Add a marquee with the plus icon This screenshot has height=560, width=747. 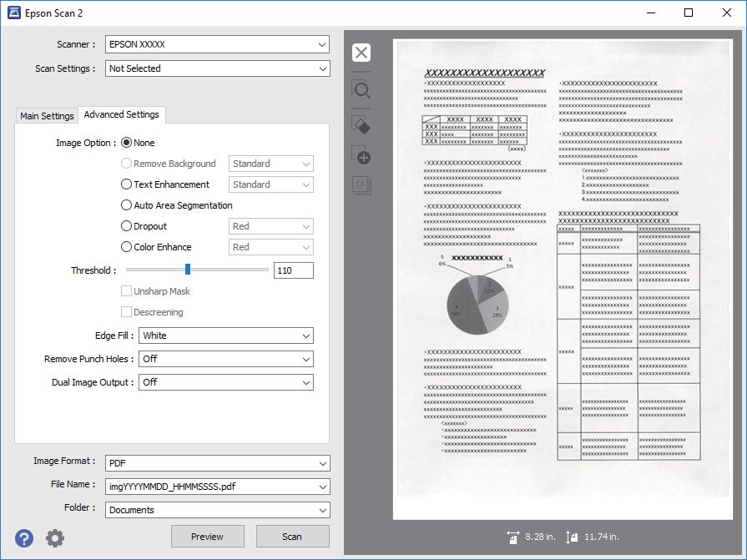point(361,154)
